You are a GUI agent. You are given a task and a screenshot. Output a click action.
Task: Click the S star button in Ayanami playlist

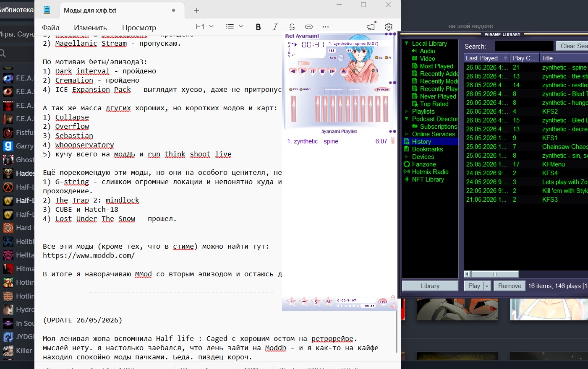[x=316, y=301]
